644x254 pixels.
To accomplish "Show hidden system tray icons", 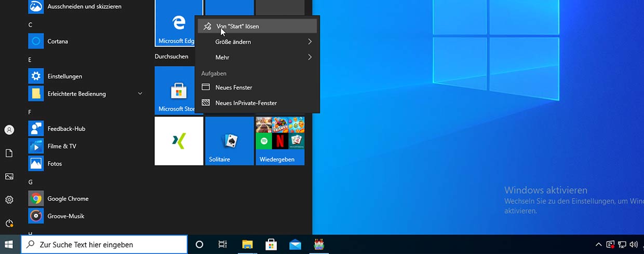I will [599, 244].
